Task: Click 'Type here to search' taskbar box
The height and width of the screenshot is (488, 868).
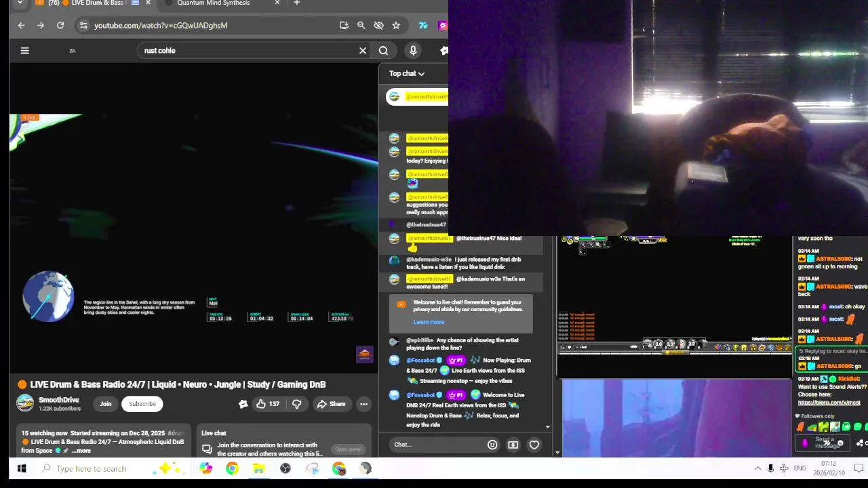Action: [x=92, y=468]
